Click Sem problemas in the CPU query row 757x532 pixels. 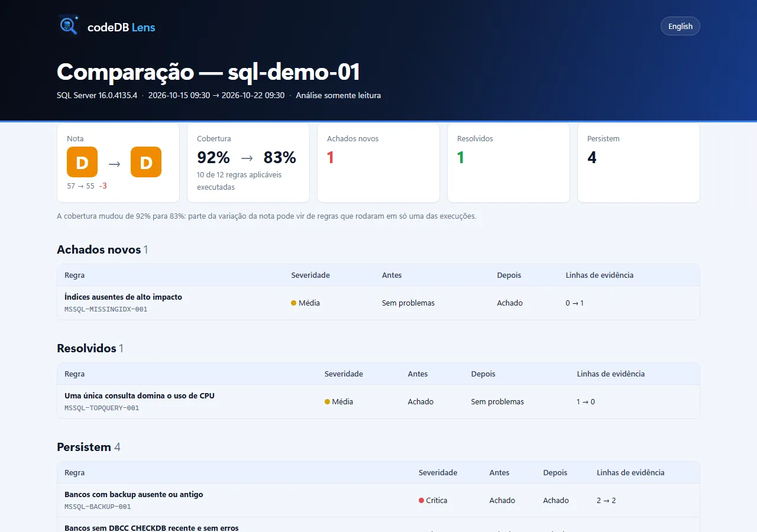(497, 402)
